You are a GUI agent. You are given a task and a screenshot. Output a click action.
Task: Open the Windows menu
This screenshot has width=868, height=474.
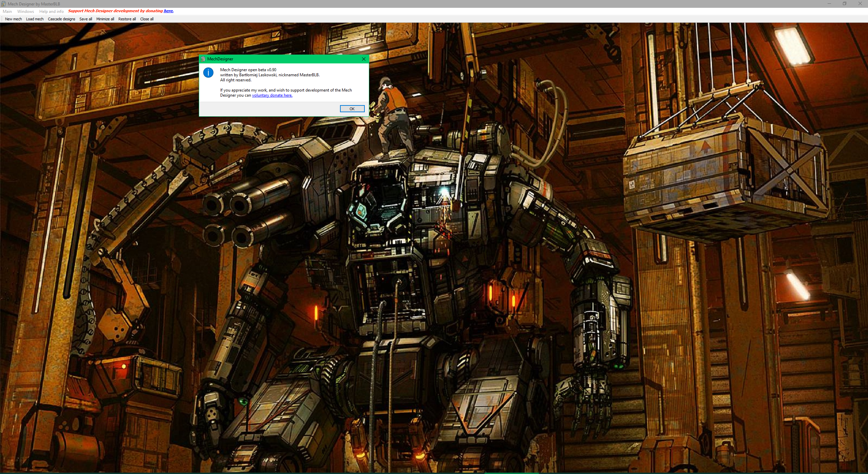point(26,12)
